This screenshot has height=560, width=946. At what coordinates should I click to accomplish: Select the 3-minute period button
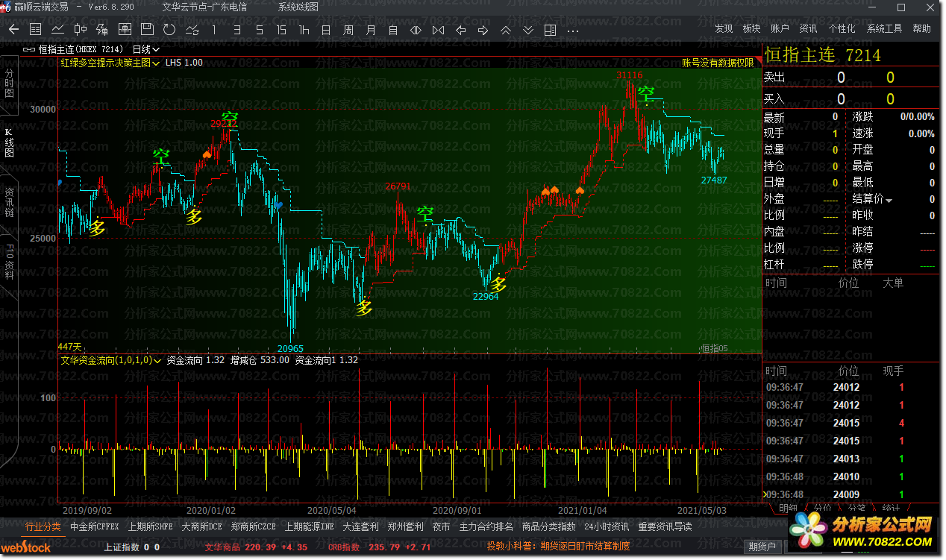pos(236,30)
